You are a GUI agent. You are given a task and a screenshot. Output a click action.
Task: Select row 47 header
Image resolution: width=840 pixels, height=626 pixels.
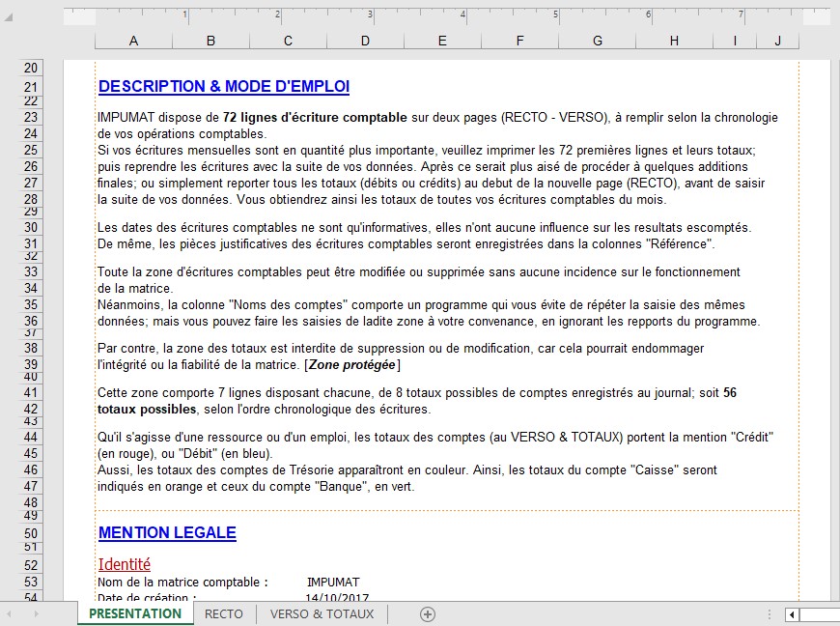click(31, 486)
